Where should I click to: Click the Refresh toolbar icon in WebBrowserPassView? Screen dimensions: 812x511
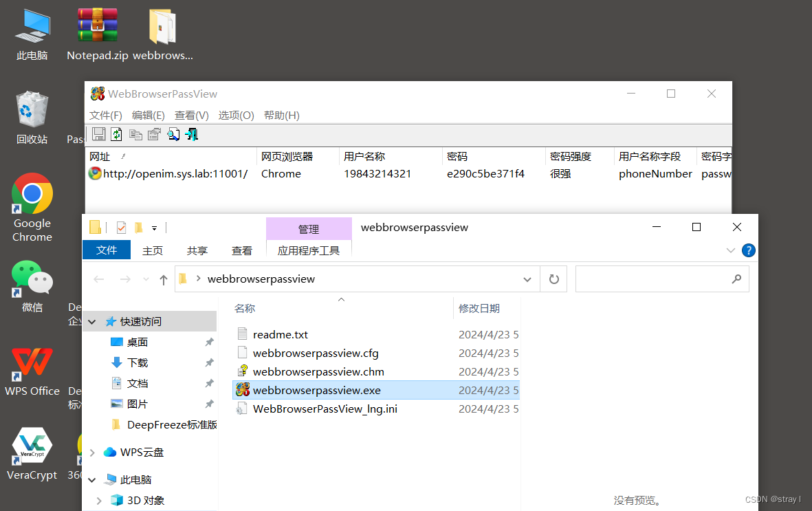[x=116, y=134]
